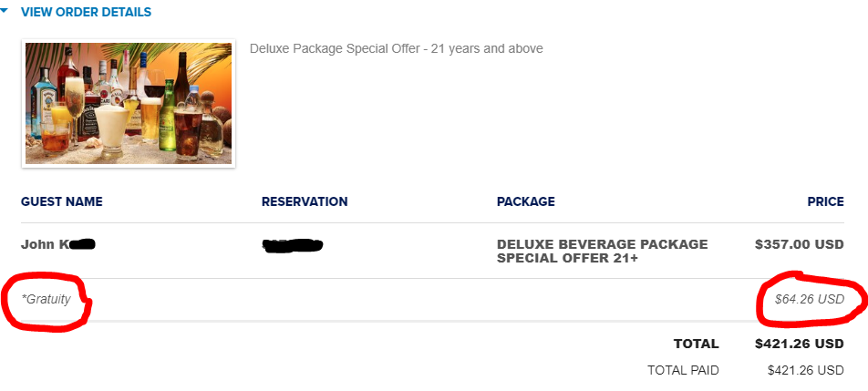Viewport: 868px width, 391px height.
Task: Click the blue bottle in package image
Action: coord(43,108)
